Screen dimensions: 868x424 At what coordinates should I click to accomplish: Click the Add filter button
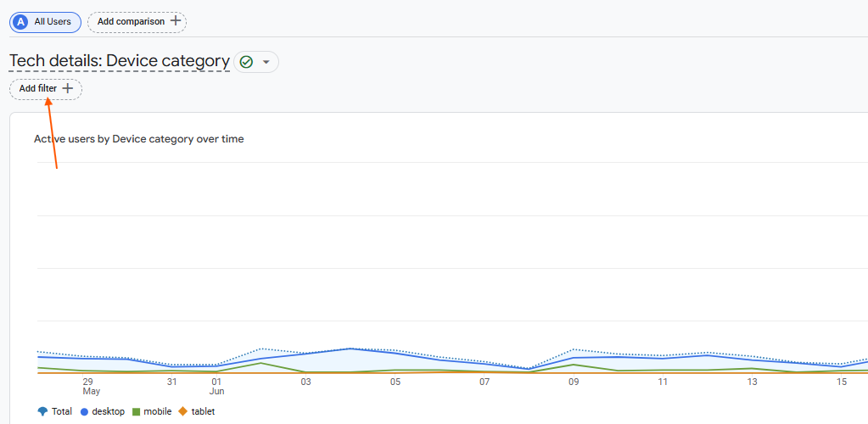(45, 89)
